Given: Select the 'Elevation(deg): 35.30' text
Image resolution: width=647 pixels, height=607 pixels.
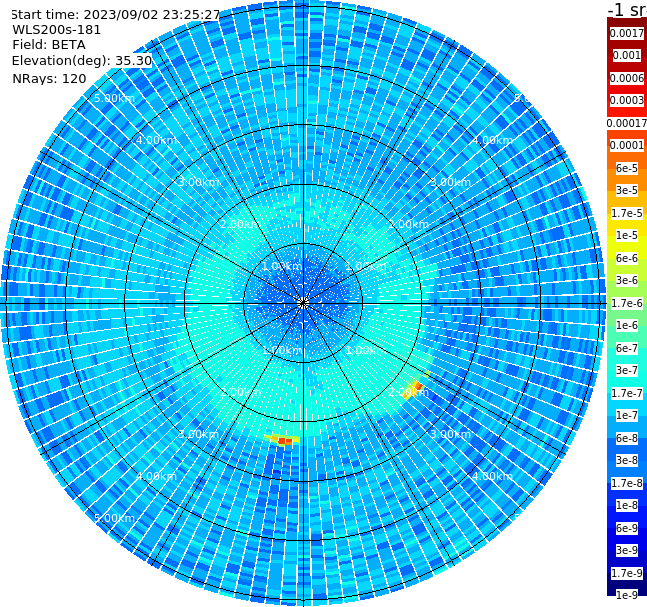Looking at the screenshot, I should click(x=82, y=61).
